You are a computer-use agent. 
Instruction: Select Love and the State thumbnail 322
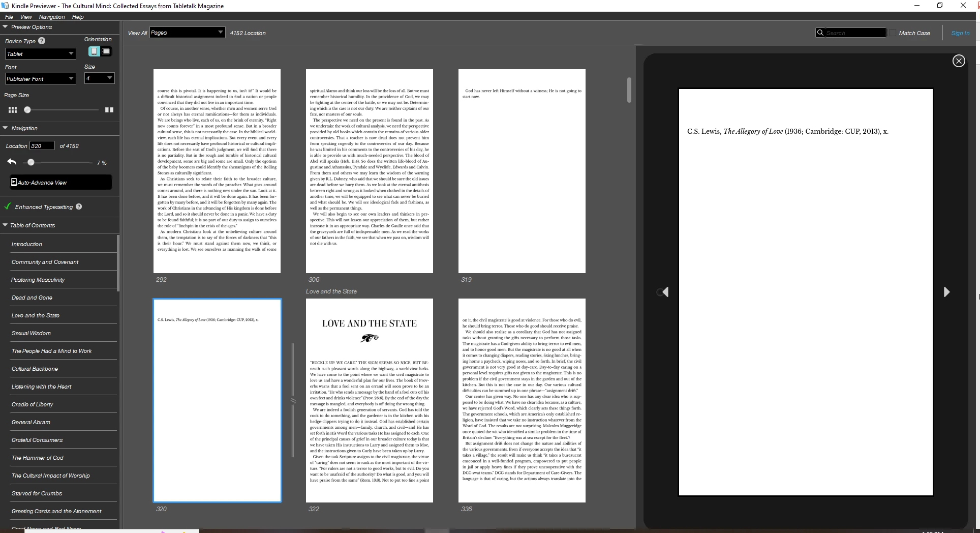370,400
